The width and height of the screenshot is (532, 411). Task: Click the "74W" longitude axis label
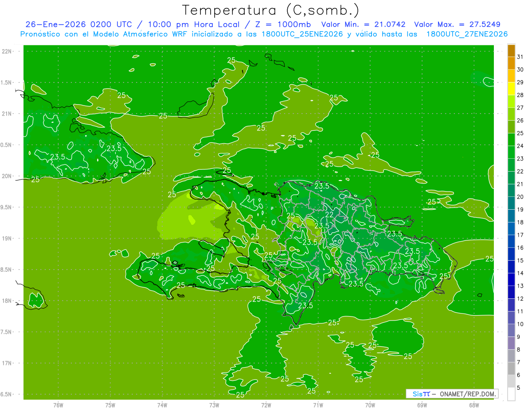[162, 405]
